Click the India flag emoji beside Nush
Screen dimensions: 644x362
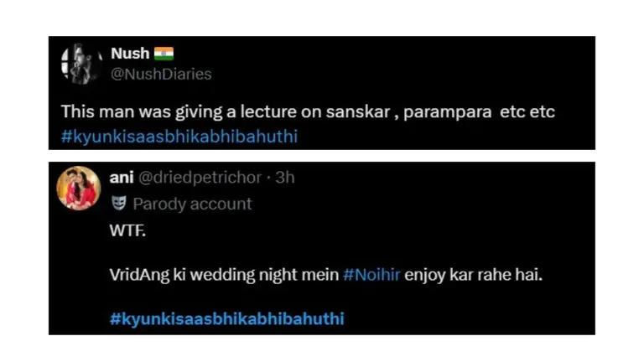tap(164, 54)
